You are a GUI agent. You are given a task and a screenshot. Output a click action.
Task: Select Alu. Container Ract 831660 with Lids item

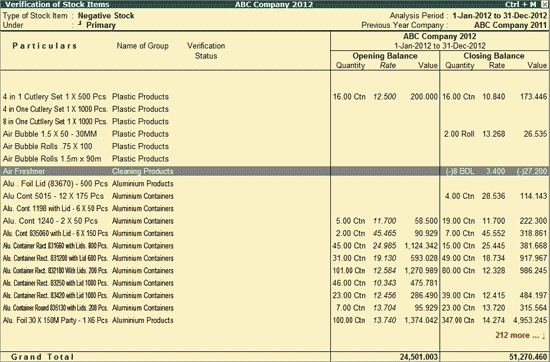coord(55,246)
